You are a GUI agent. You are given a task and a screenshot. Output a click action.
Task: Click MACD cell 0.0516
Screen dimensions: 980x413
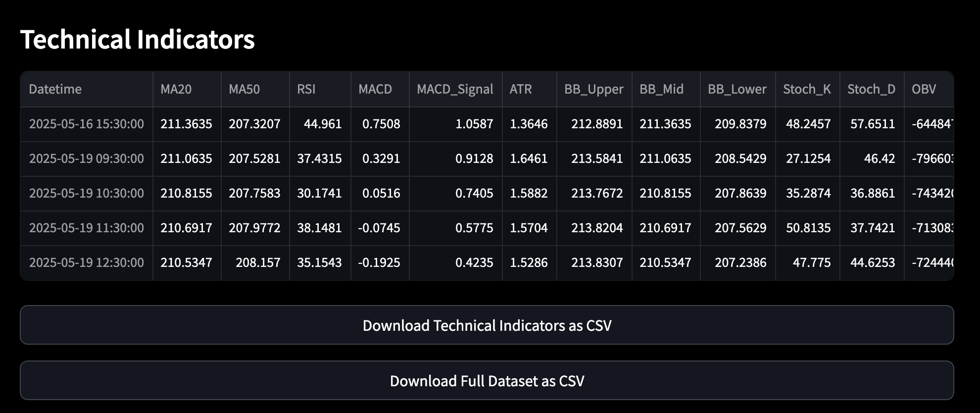click(380, 193)
